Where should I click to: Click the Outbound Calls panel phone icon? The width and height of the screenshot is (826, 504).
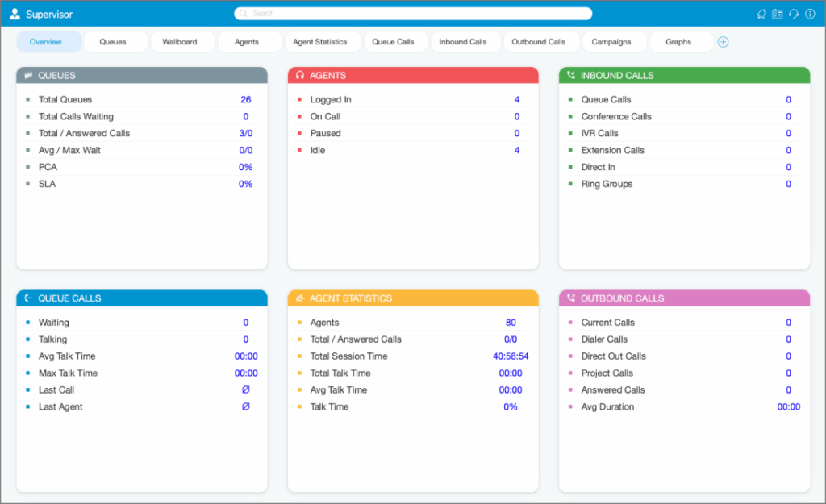(571, 298)
